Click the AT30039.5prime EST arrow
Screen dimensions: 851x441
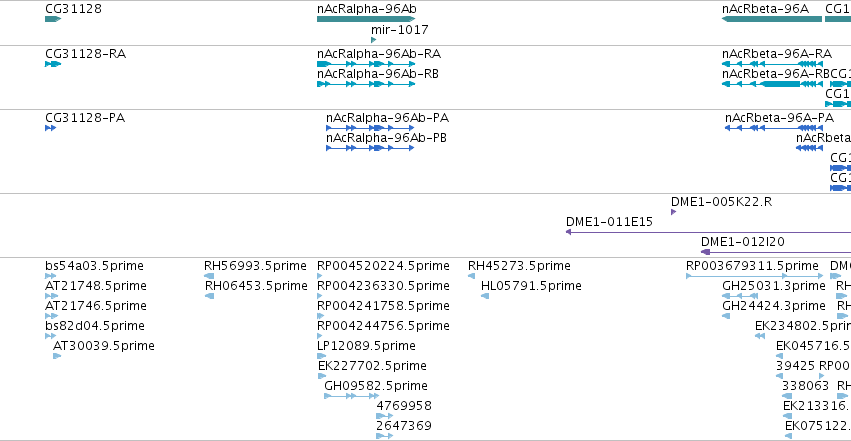pos(57,356)
